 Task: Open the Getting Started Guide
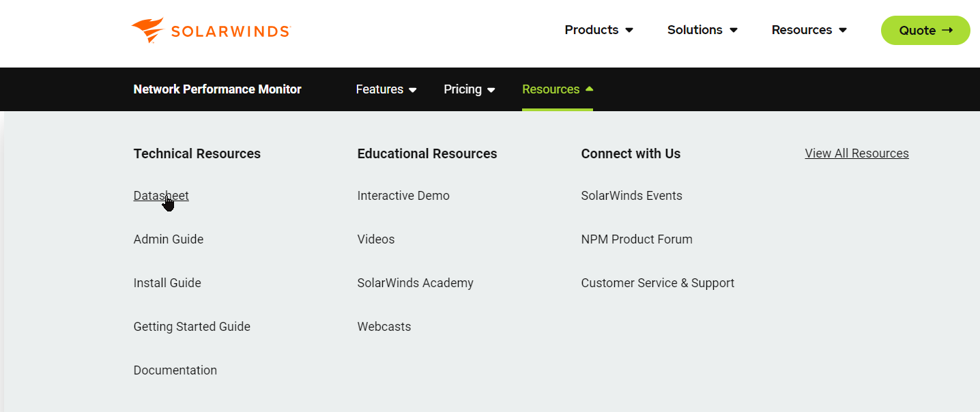(192, 327)
